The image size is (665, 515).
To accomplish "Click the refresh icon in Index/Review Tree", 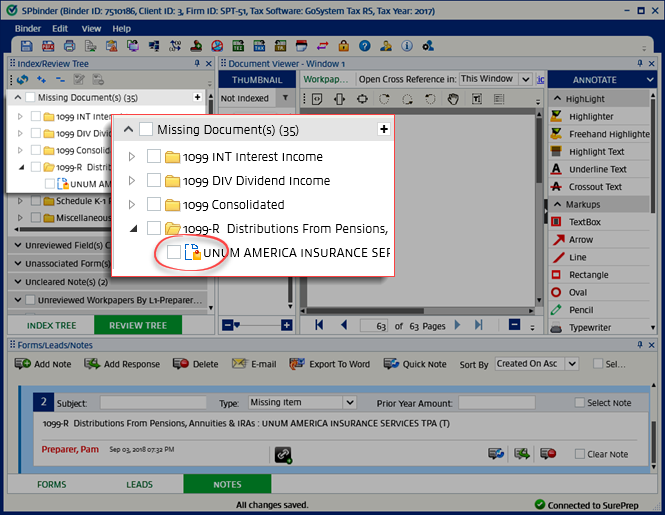I will coord(23,79).
